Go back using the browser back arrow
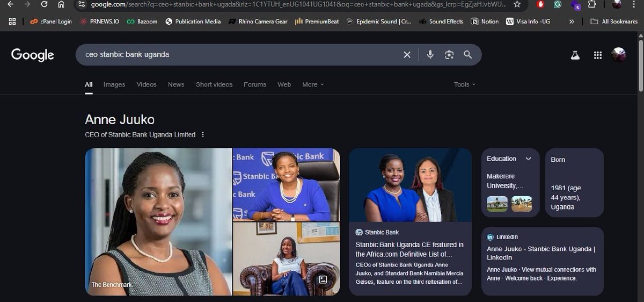 (10, 4)
